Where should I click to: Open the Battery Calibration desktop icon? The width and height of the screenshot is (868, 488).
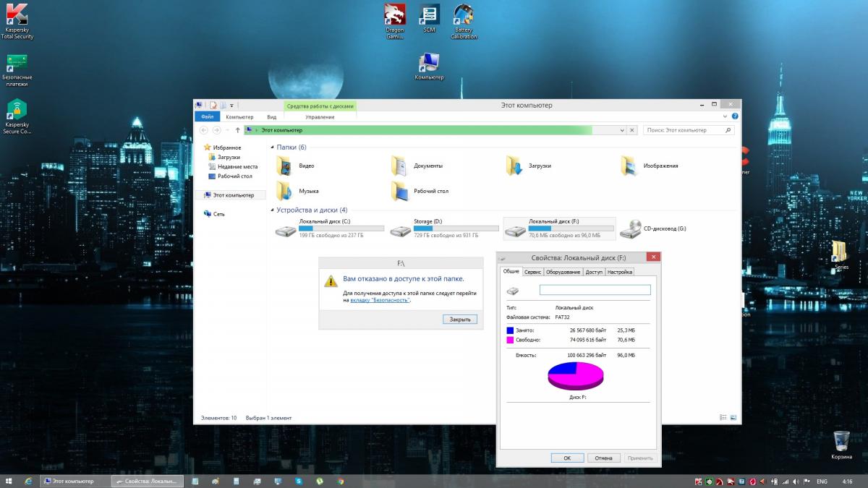[463, 15]
